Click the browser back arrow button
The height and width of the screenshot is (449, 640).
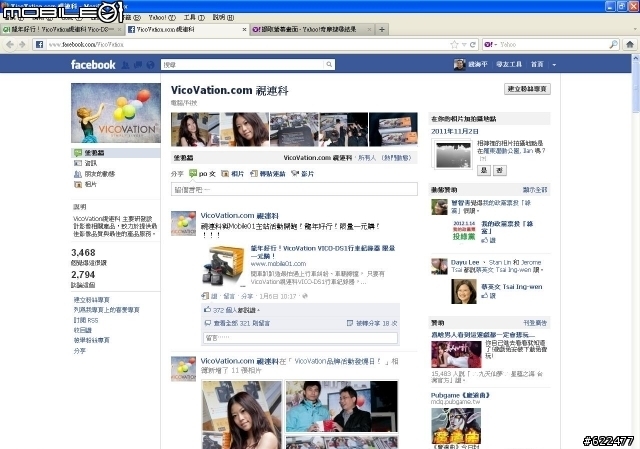[10, 44]
